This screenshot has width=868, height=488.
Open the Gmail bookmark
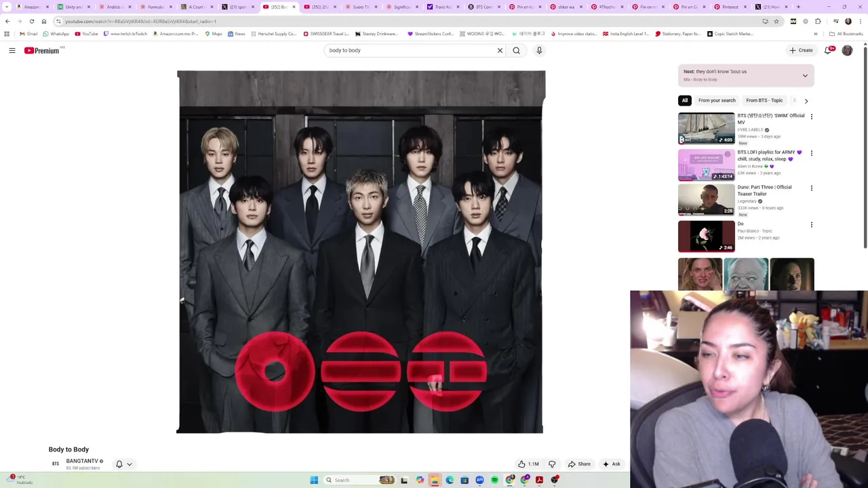(x=28, y=34)
